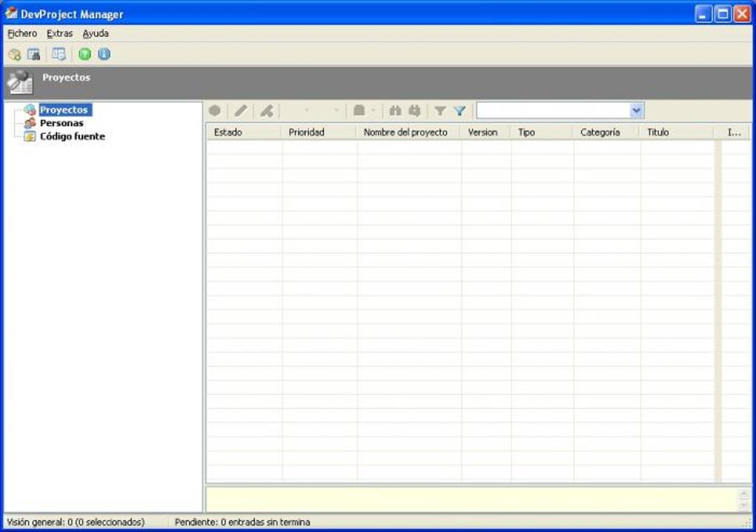Open the dropdown next to the folder icon
The height and width of the screenshot is (532, 756).
pyautogui.click(x=373, y=110)
